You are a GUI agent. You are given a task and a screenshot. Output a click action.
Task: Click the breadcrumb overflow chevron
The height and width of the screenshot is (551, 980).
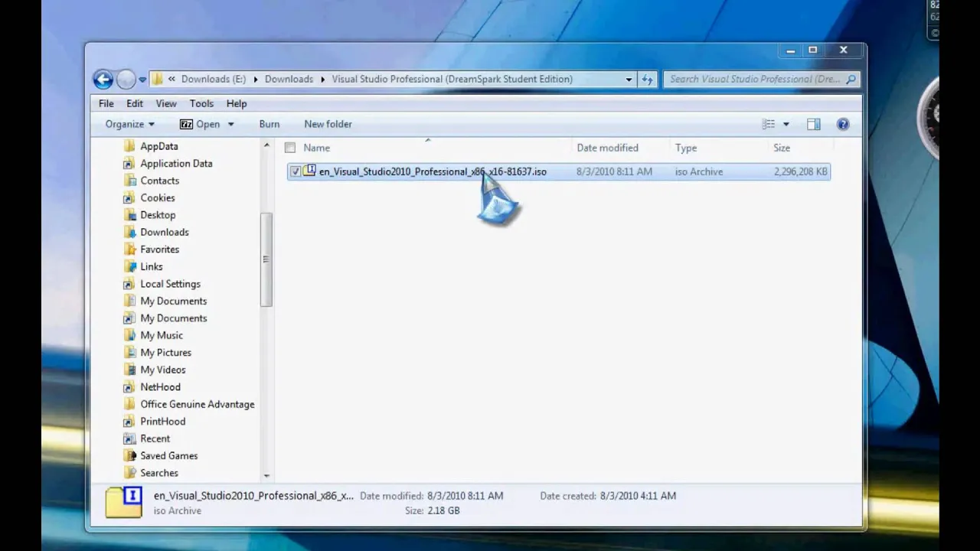tap(172, 79)
